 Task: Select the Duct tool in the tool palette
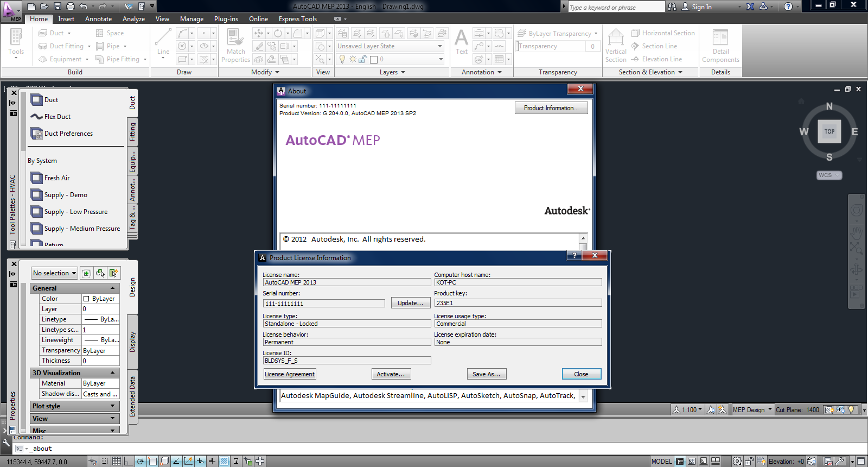click(44, 100)
